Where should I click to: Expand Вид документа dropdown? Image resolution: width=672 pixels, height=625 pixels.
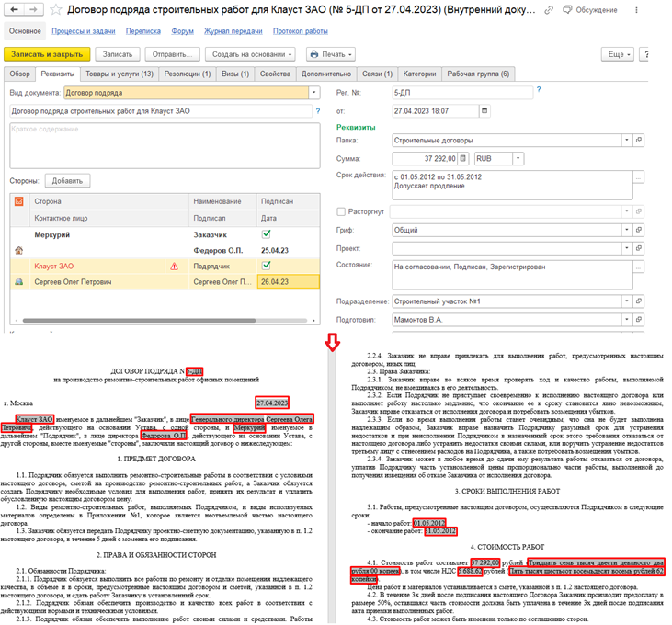coord(314,93)
